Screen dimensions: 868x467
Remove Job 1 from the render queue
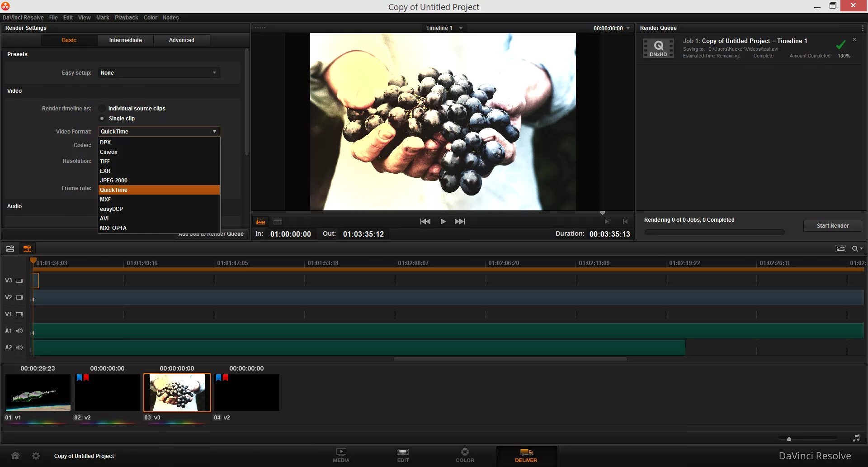854,39
